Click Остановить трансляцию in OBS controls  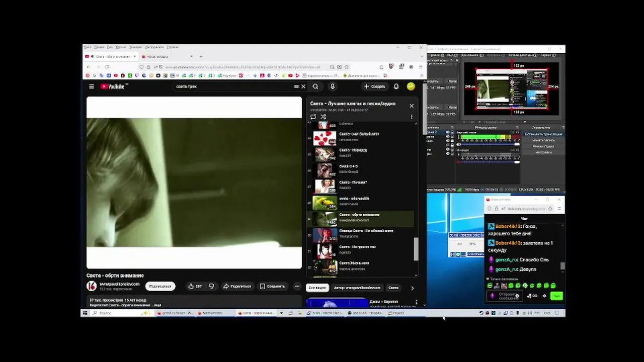pyautogui.click(x=543, y=134)
